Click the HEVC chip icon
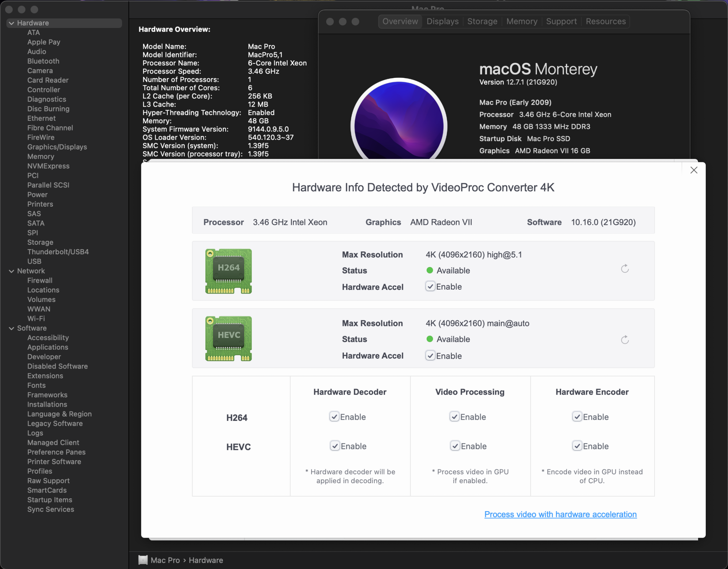728x569 pixels. 229,338
